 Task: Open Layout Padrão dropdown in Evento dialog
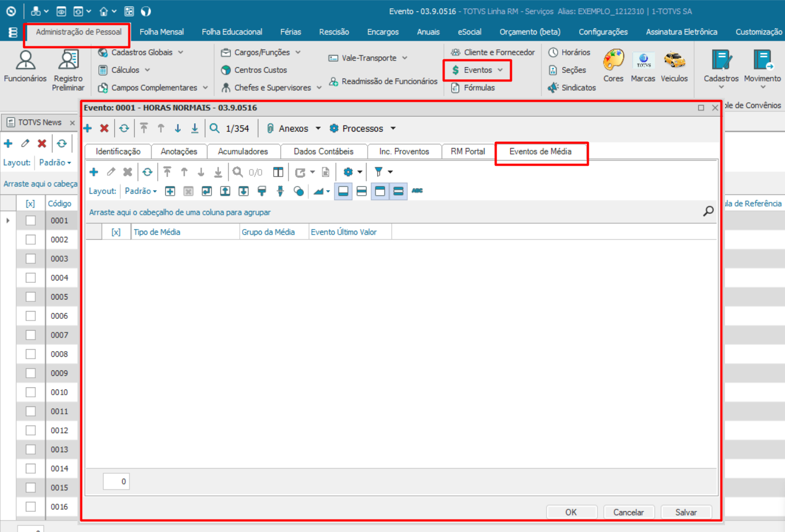coord(141,191)
